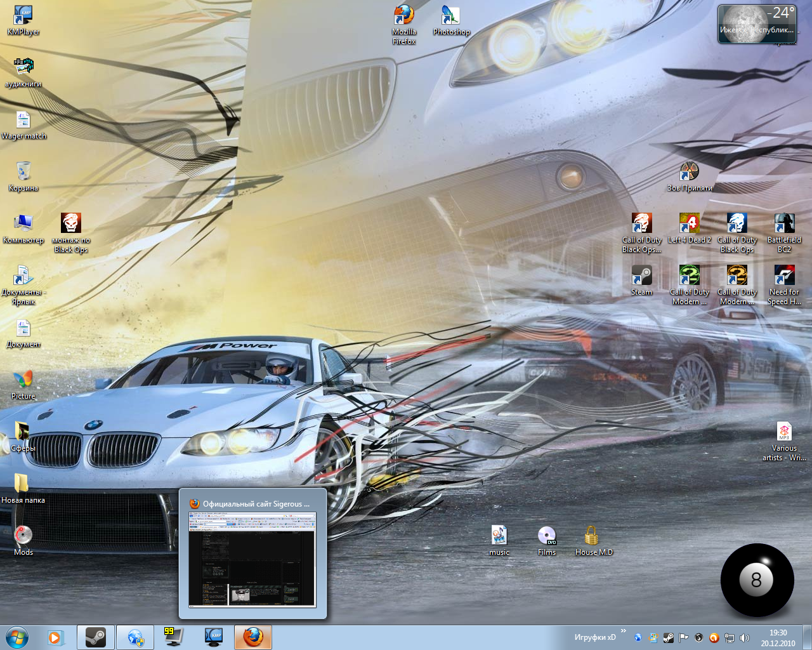Screen dimensions: 812x650
Task: Select the blue-skull Call of Duty Black Ops shortcut
Action: [737, 232]
